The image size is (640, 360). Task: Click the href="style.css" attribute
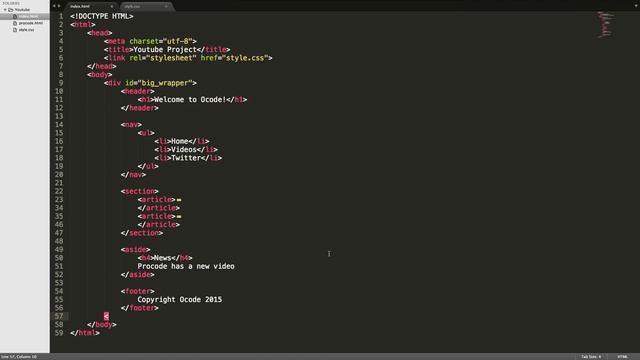pos(234,58)
